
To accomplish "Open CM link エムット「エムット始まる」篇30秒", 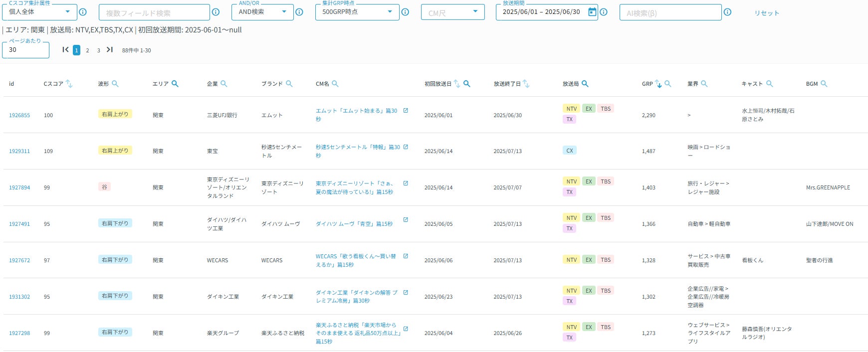I will click(357, 115).
